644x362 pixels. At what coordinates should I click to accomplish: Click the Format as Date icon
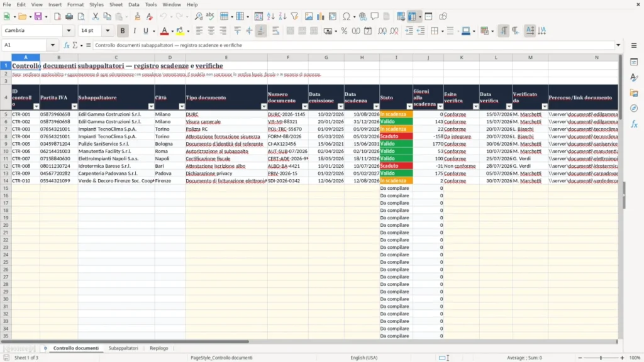(368, 31)
